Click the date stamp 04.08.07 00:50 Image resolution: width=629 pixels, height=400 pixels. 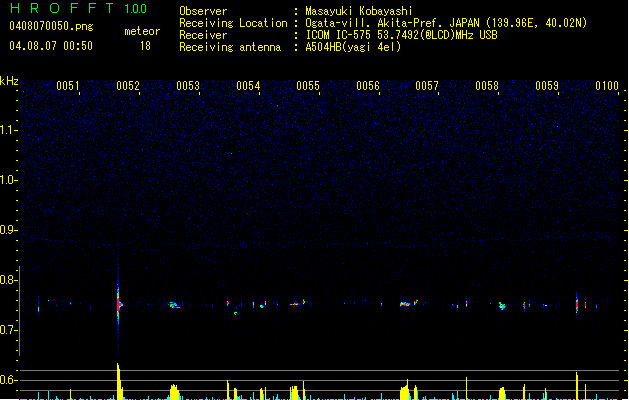click(x=51, y=46)
